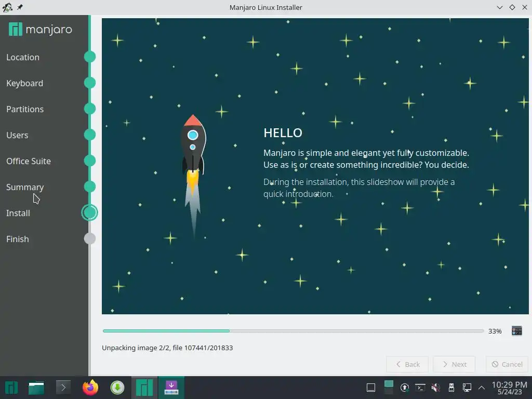Launch Firefox from taskbar
The width and height of the screenshot is (532, 399).
pyautogui.click(x=90, y=388)
